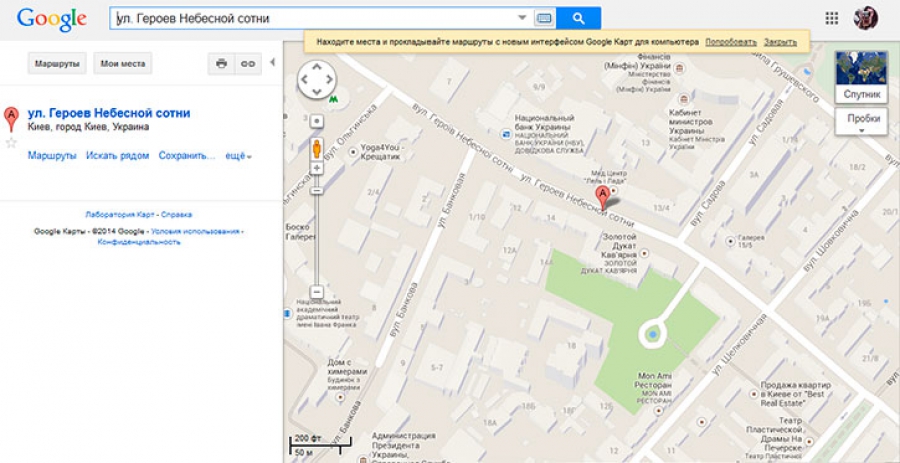
Task: Click the Кабинет министров Украины map icon
Action: (683, 100)
